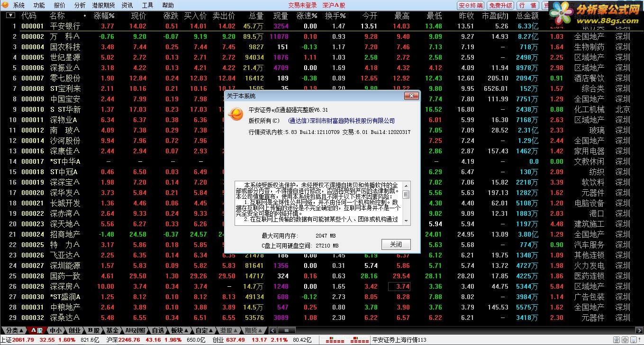The height and width of the screenshot is (345, 644).
Task: Select the 平安银行 stock row
Action: [x=322, y=26]
